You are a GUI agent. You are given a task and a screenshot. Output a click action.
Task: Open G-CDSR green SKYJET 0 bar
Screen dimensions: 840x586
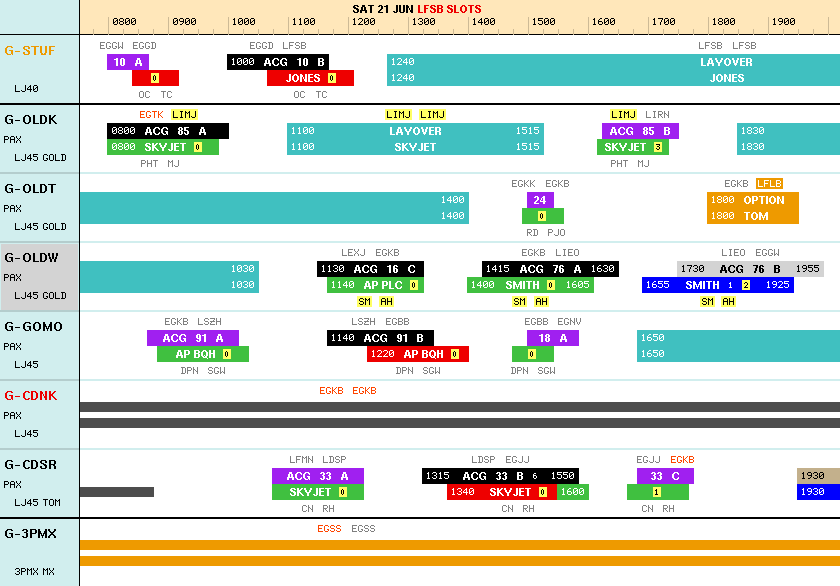pyautogui.click(x=318, y=492)
